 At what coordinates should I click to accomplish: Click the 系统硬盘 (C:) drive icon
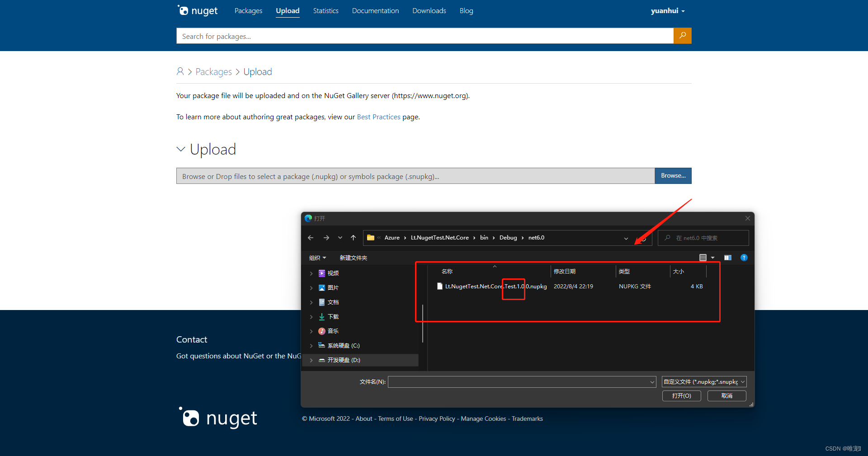[x=322, y=345]
